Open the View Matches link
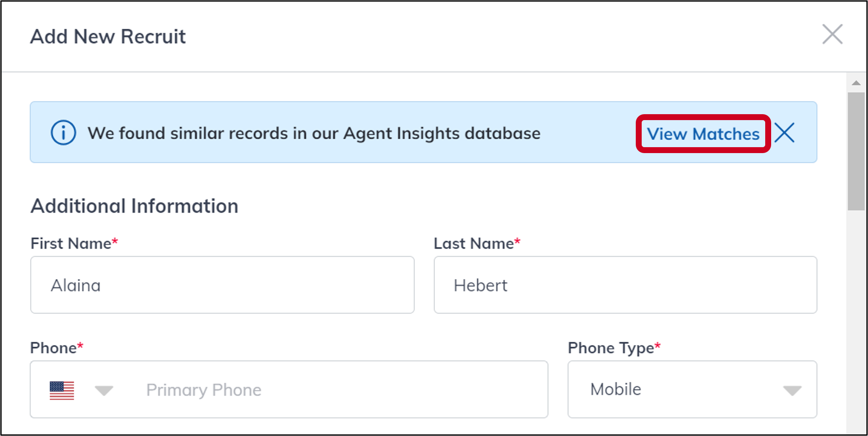 pos(703,134)
